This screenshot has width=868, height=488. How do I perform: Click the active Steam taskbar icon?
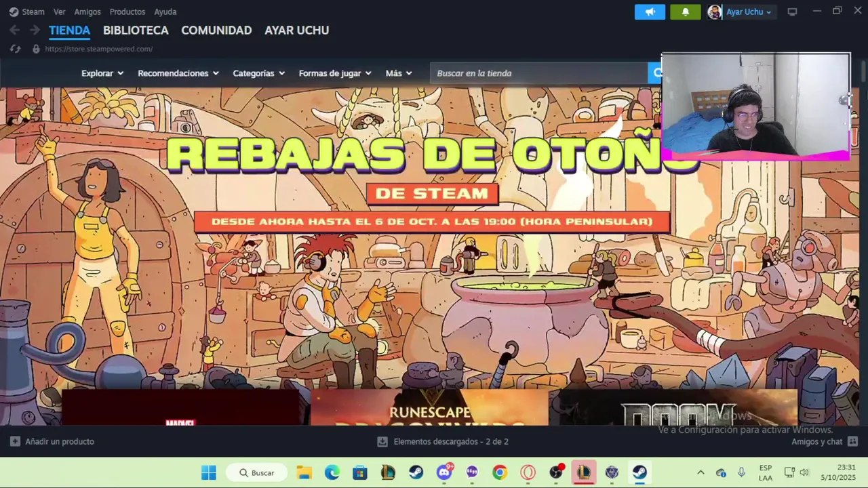pyautogui.click(x=639, y=472)
